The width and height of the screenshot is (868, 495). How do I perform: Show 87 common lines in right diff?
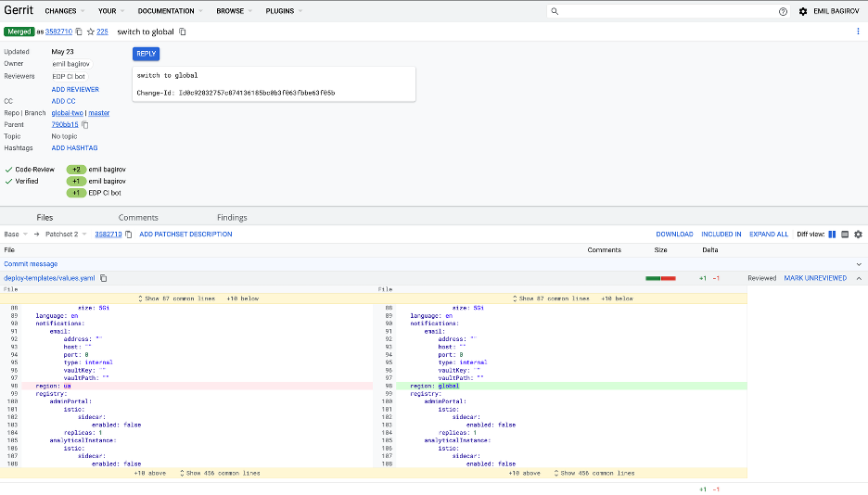[551, 298]
